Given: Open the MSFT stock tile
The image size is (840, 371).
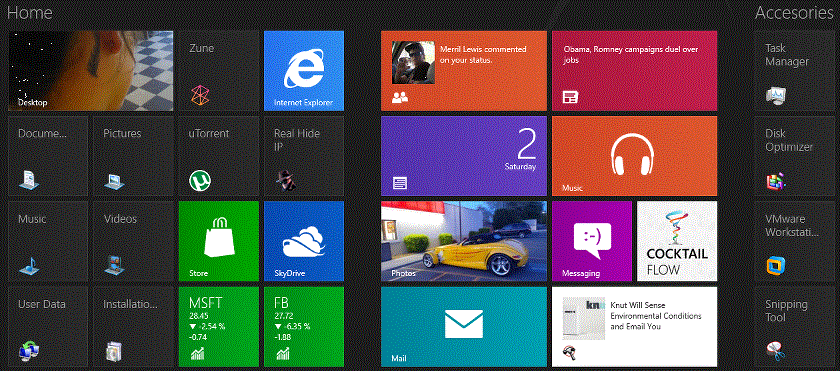Looking at the screenshot, I should click(218, 327).
